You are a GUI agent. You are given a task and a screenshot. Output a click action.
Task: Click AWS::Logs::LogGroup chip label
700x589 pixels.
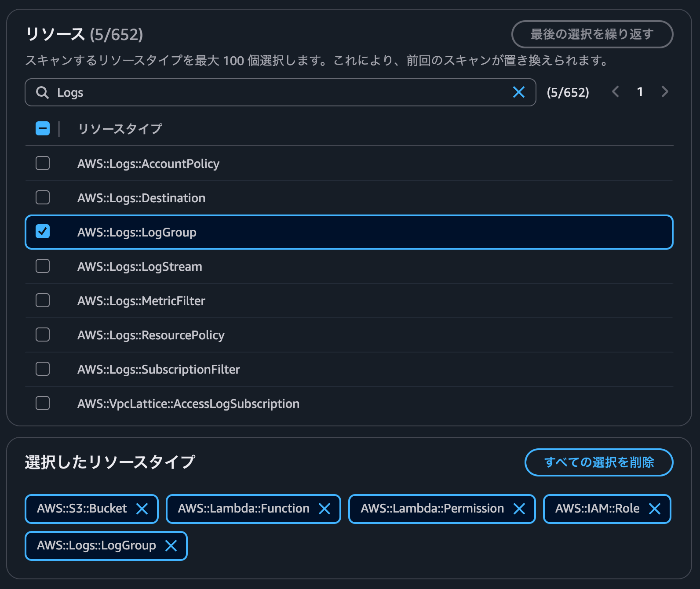[96, 545]
